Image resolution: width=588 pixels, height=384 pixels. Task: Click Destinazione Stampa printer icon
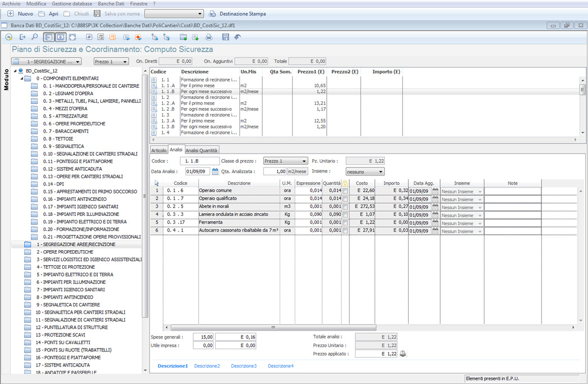click(212, 13)
